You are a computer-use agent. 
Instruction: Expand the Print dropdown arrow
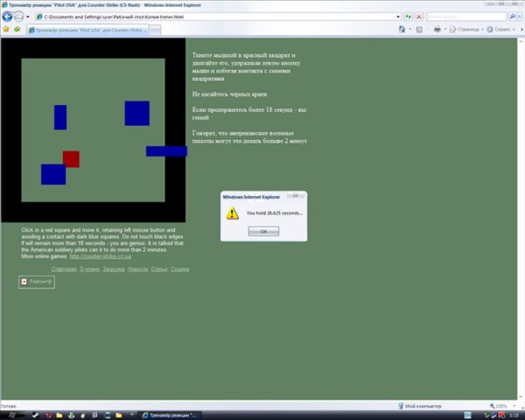click(445, 30)
